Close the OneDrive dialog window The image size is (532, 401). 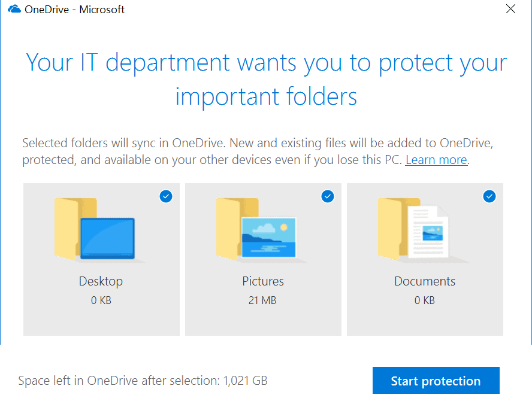tap(510, 9)
